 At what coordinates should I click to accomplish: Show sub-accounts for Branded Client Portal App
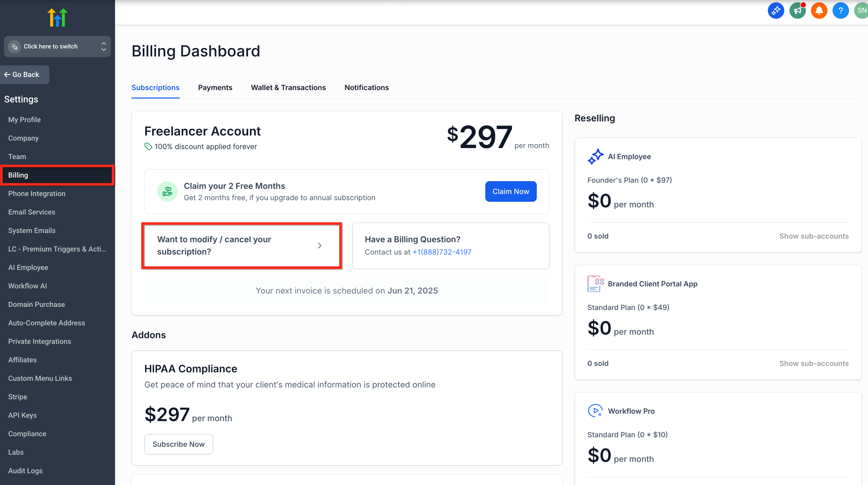pyautogui.click(x=814, y=363)
